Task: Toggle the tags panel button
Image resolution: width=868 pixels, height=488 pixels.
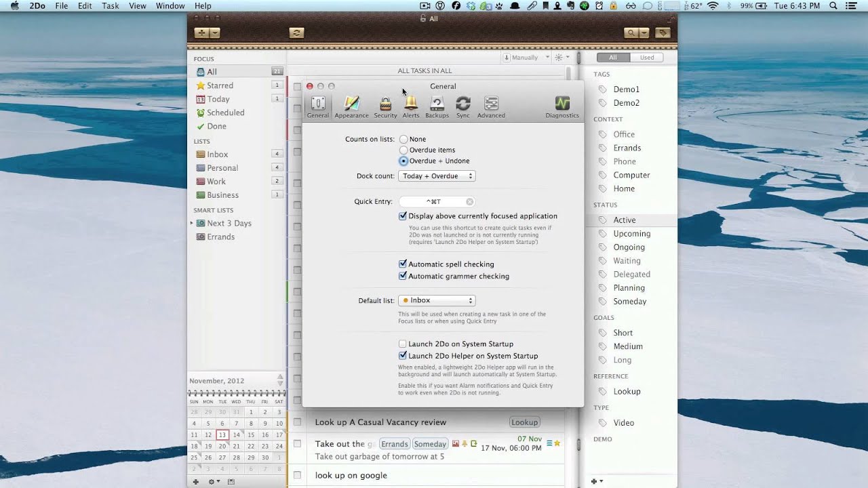Action: click(x=663, y=33)
